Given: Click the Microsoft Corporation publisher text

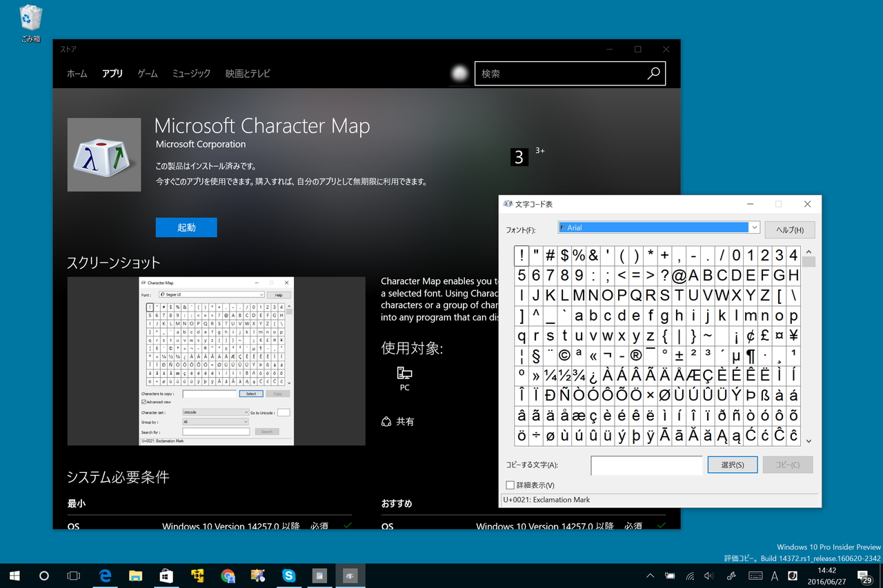Looking at the screenshot, I should tap(201, 144).
